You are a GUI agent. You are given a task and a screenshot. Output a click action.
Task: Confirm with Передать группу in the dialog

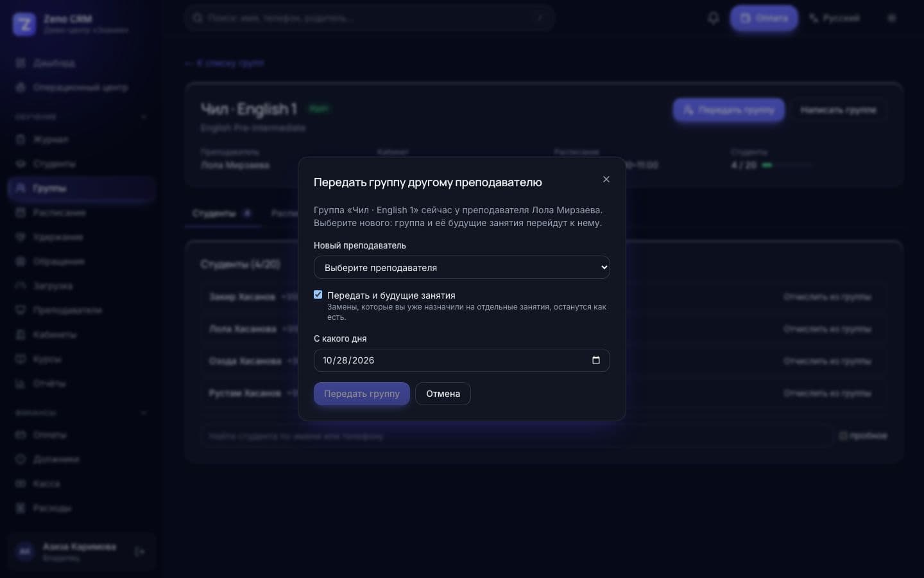coord(362,394)
